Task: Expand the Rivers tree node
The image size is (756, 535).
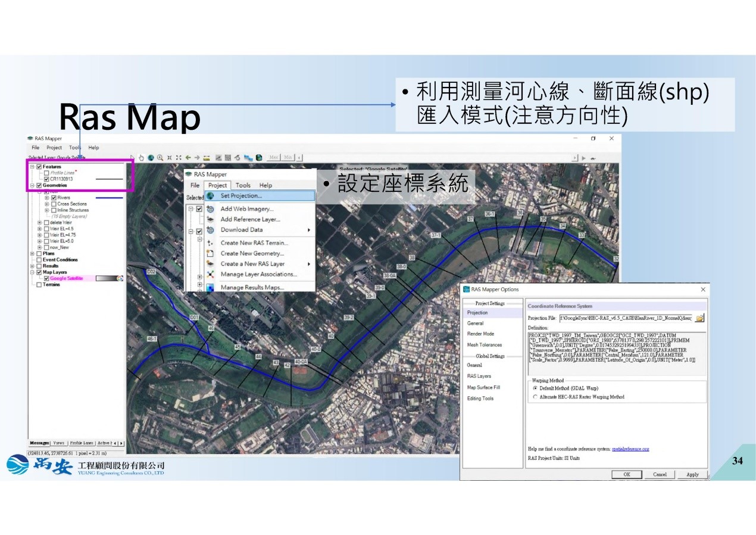Action: click(47, 198)
